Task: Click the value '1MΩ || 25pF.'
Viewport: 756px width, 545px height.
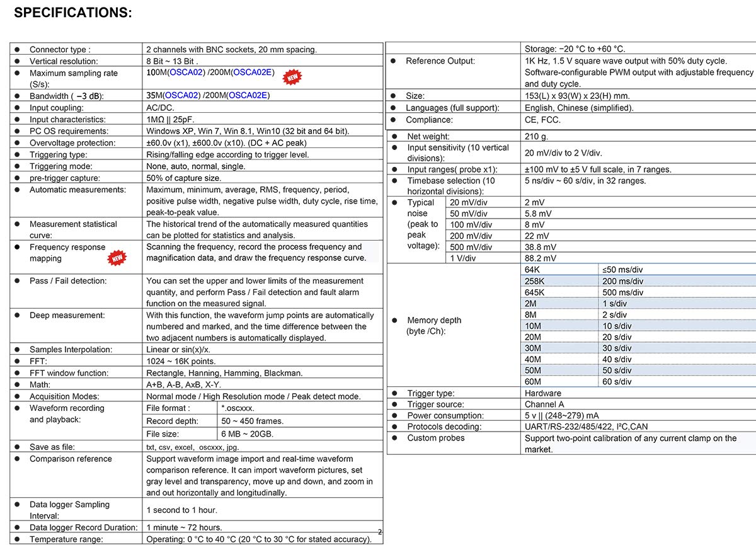Action: (x=171, y=119)
